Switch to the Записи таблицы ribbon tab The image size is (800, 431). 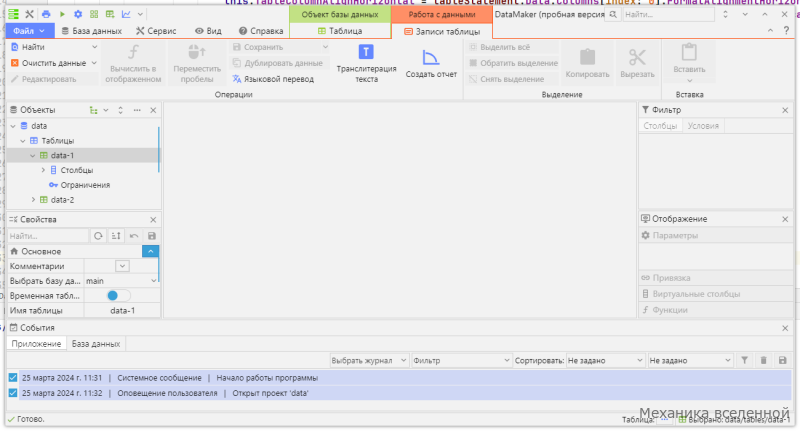tap(442, 32)
